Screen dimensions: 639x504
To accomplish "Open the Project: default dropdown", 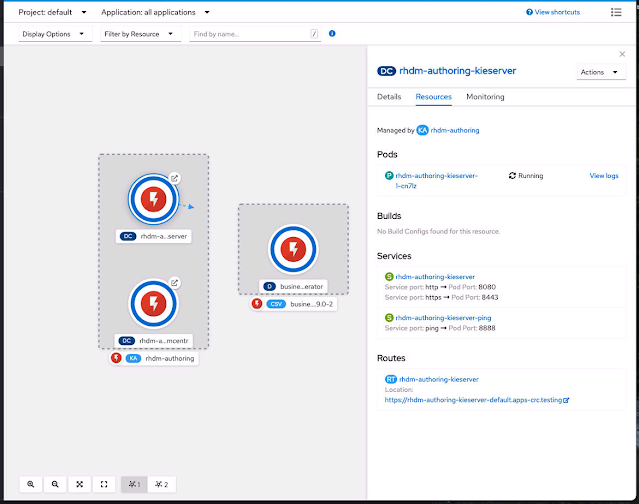I will pyautogui.click(x=53, y=12).
